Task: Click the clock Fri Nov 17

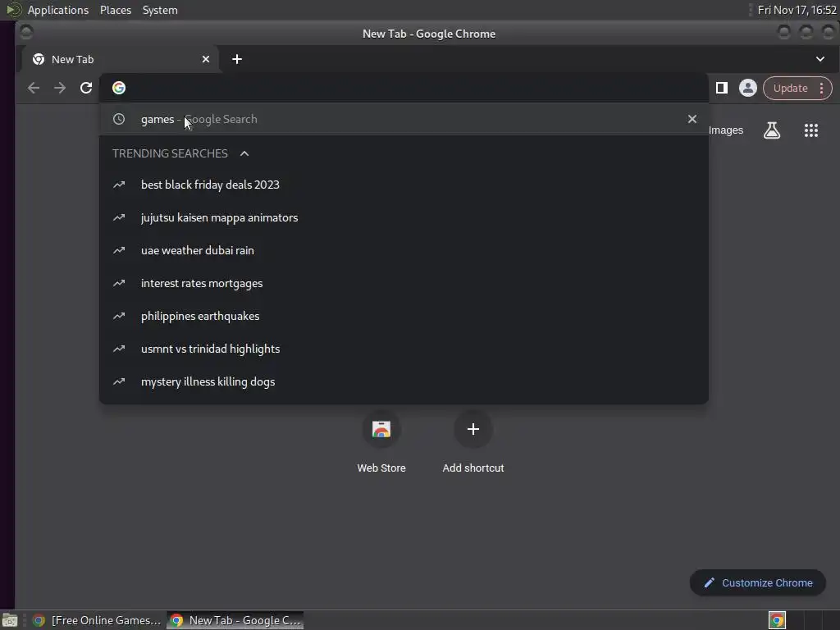Action: [797, 10]
